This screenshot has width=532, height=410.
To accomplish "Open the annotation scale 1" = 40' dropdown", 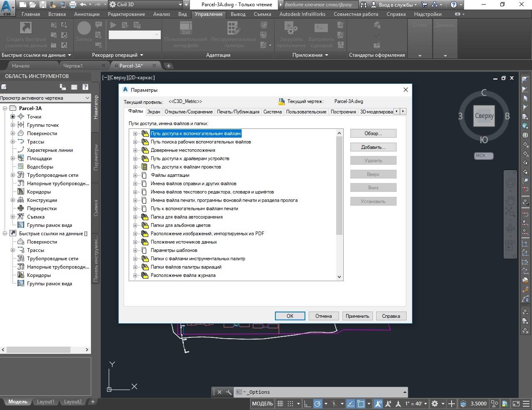I will pyautogui.click(x=417, y=403).
